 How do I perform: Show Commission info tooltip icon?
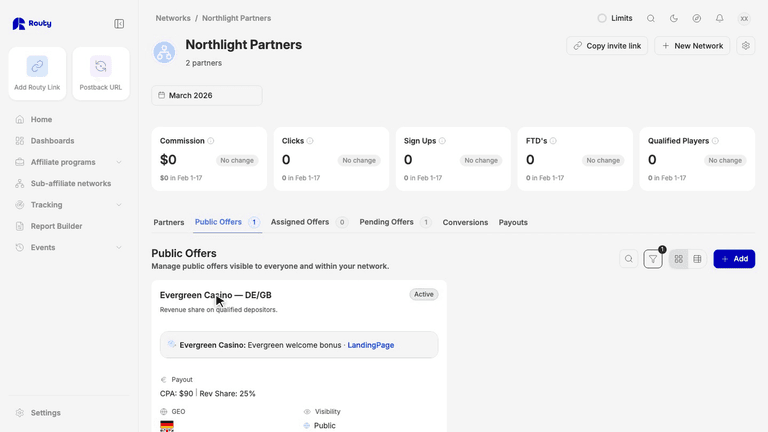(x=211, y=141)
